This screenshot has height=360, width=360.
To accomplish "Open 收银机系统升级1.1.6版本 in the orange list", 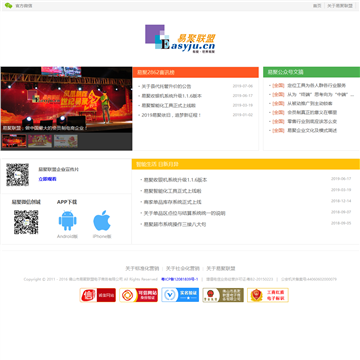I will pyautogui.click(x=172, y=96).
